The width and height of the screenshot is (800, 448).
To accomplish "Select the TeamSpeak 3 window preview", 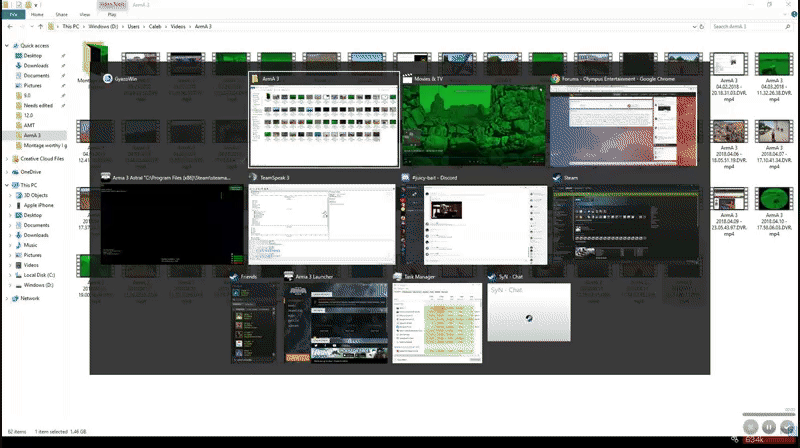I will (x=322, y=225).
